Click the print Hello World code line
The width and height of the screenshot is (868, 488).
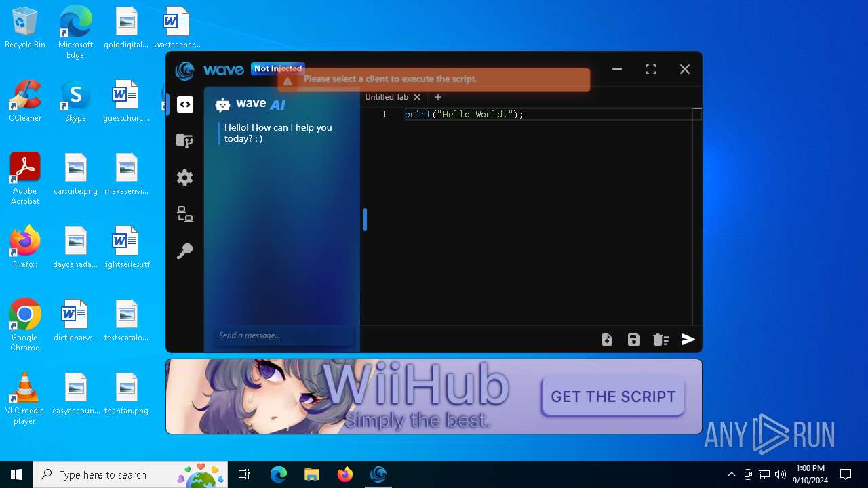(x=465, y=114)
